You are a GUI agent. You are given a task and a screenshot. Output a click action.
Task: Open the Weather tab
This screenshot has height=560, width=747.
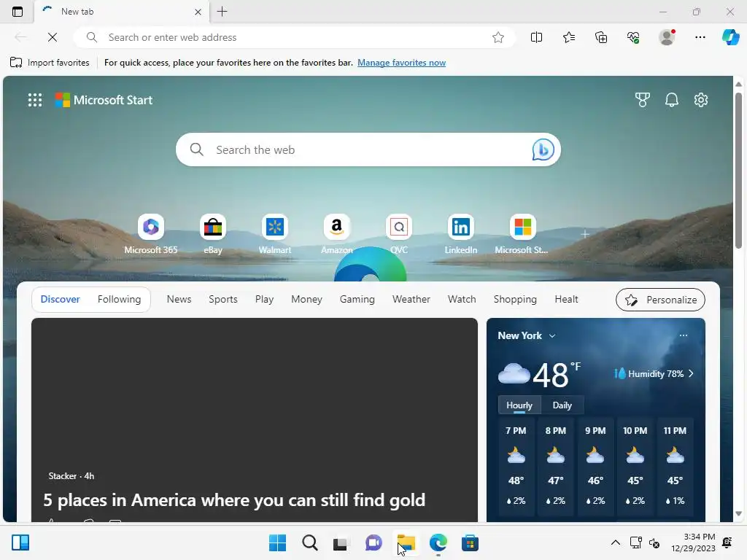pyautogui.click(x=411, y=299)
